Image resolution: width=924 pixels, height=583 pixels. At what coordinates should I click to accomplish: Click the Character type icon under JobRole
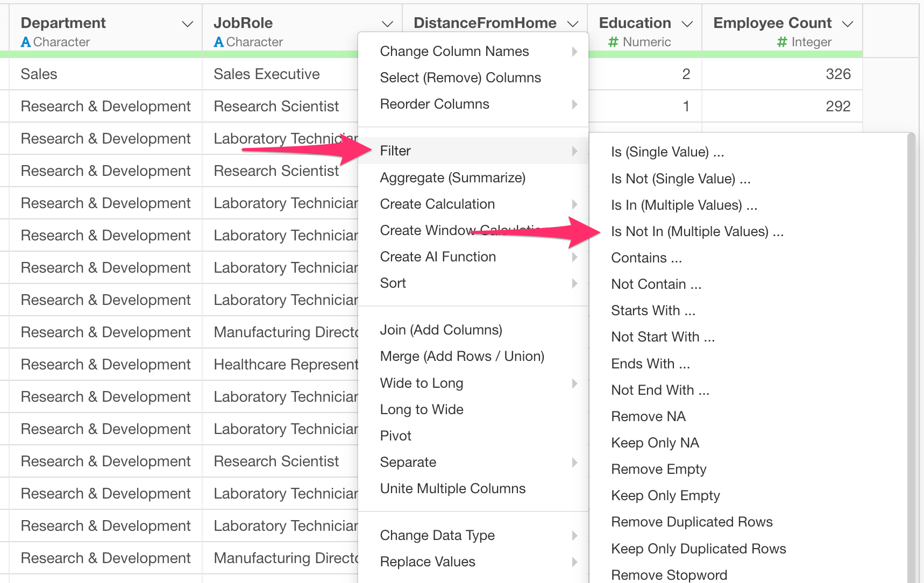tap(218, 42)
